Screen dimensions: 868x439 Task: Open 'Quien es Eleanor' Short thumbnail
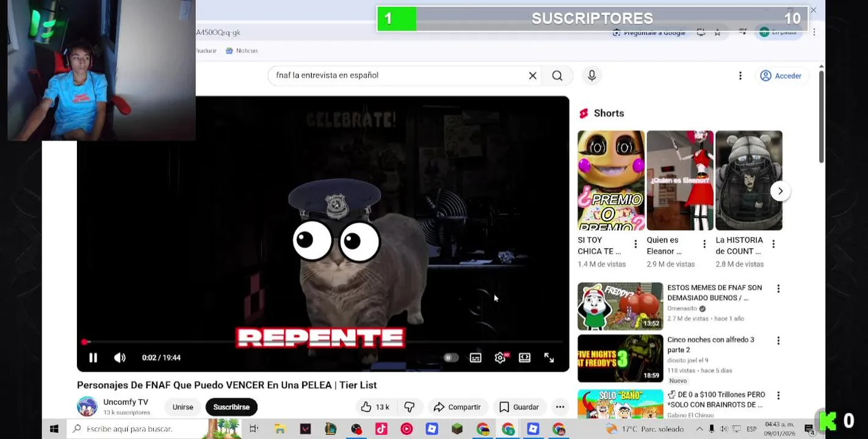(680, 180)
